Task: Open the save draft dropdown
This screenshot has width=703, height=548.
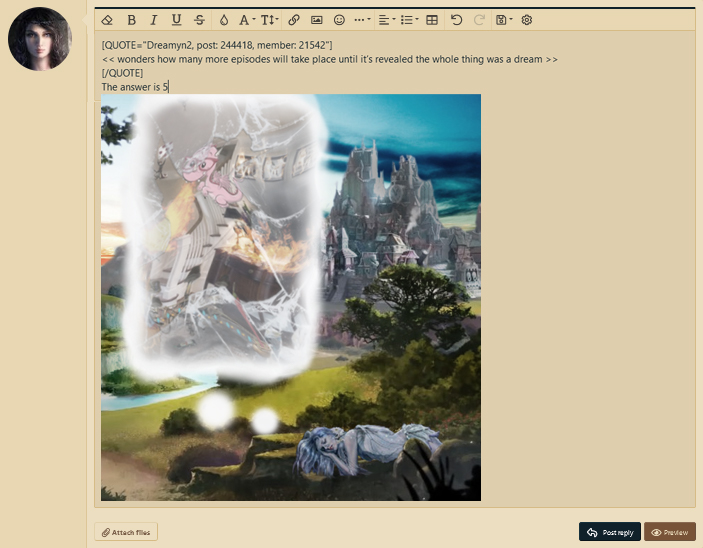Action: [504, 20]
